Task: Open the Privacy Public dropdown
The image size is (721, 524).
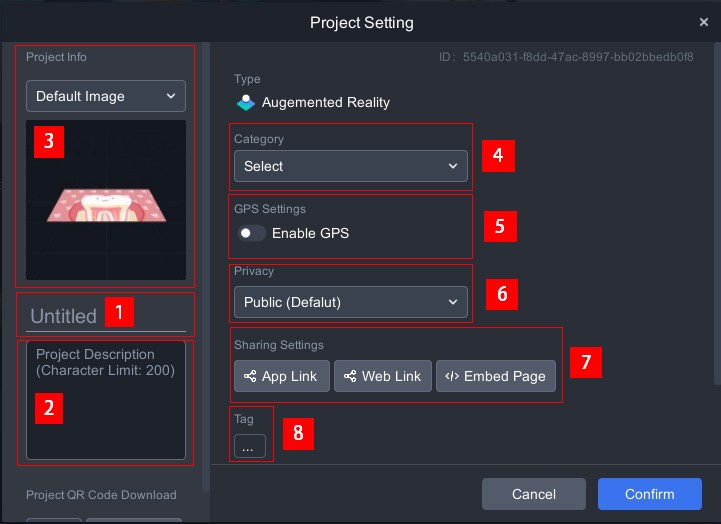Action: [350, 302]
